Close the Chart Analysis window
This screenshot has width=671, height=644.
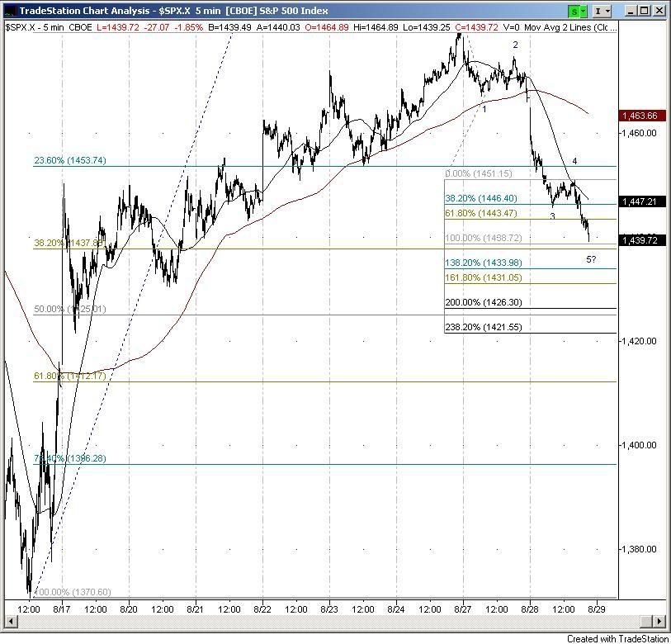659,11
